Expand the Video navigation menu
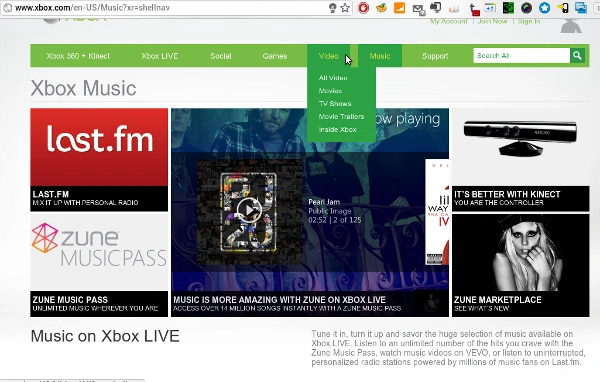The image size is (600, 382). (x=329, y=56)
